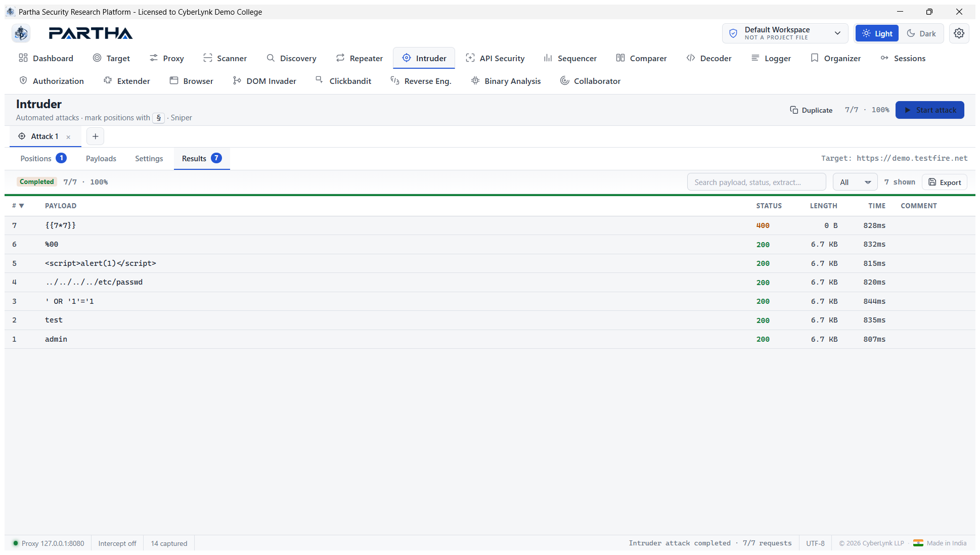Select the ' OR '1'='1 payload row

(489, 301)
